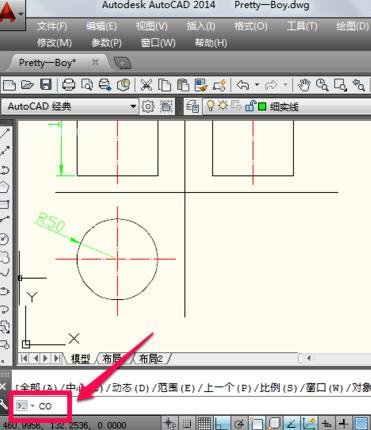
Task: Select the Rectangle tool
Action: 5,204
